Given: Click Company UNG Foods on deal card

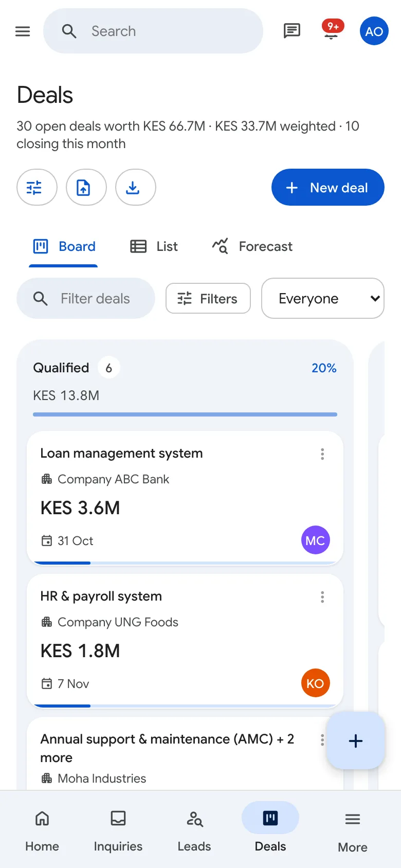Looking at the screenshot, I should coord(118,622).
